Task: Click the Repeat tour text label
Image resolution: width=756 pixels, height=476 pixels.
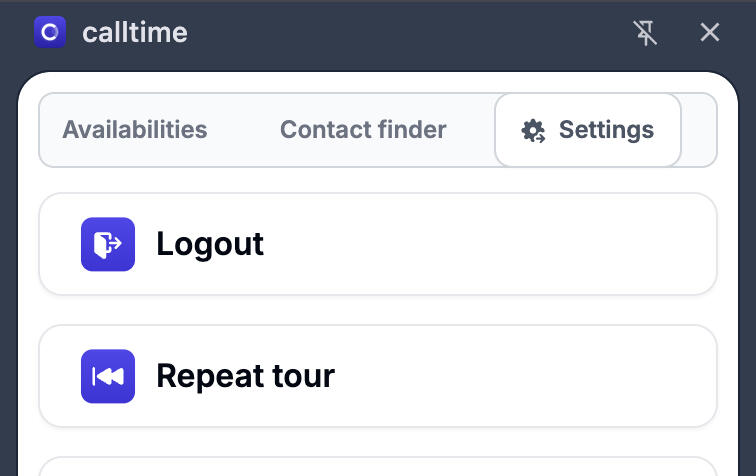Action: [245, 376]
